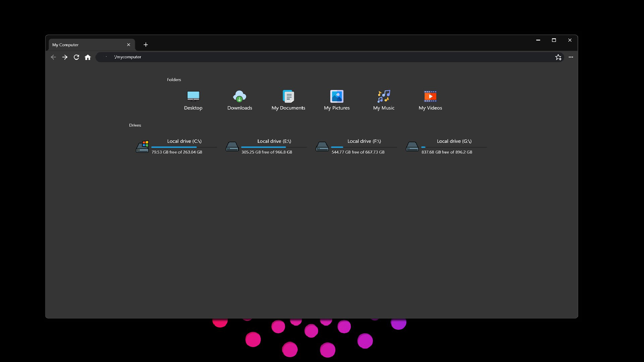Go to the browser home page
Viewport: 644px width, 362px height.
88,57
